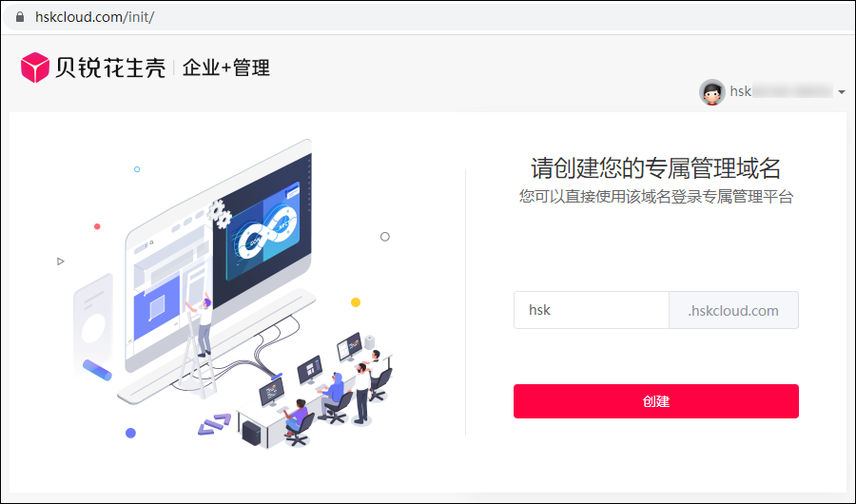Image resolution: width=856 pixels, height=504 pixels.
Task: Click the hollow gray circle decoration
Action: click(385, 237)
